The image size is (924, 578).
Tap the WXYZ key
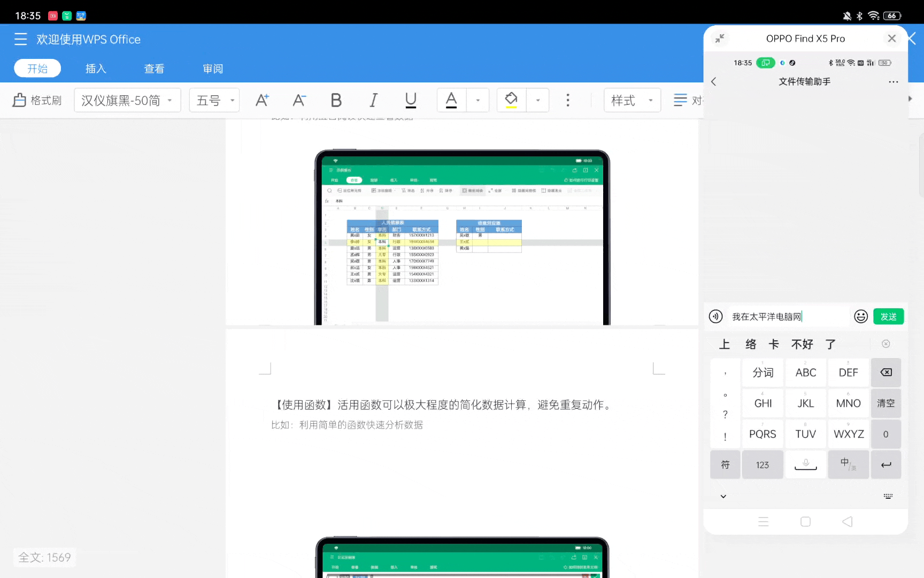coord(849,434)
